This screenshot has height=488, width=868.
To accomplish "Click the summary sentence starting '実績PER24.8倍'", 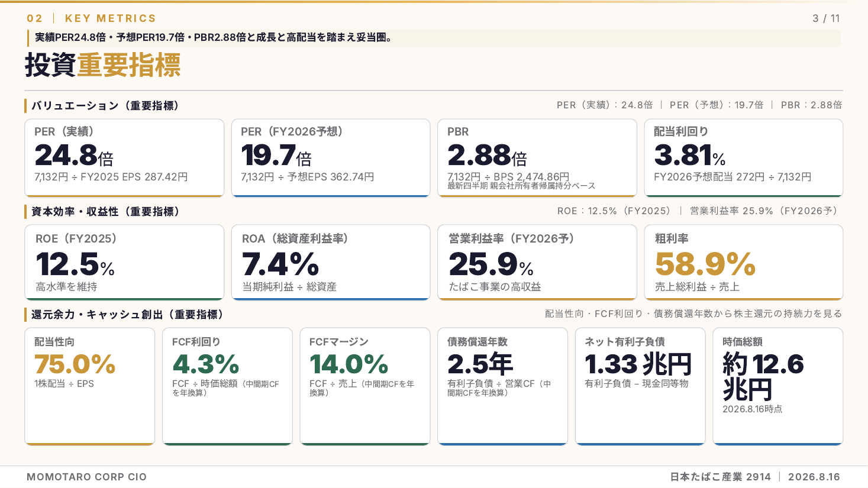I will click(x=214, y=37).
